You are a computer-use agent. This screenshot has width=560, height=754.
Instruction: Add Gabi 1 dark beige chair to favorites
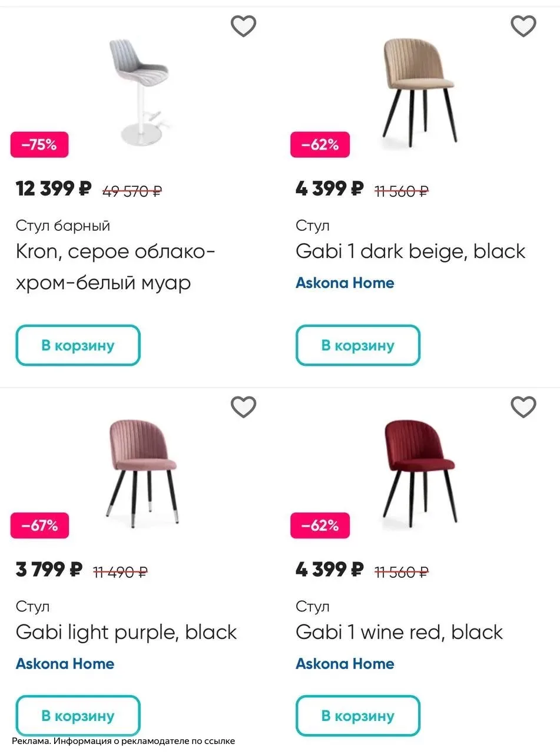(523, 26)
